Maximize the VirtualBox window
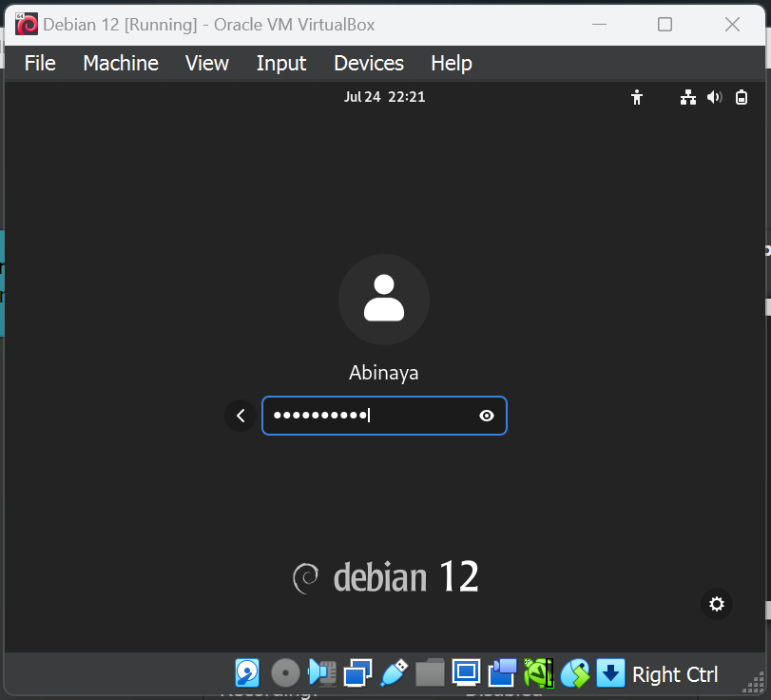Screen dimensions: 771x700 pos(665,24)
